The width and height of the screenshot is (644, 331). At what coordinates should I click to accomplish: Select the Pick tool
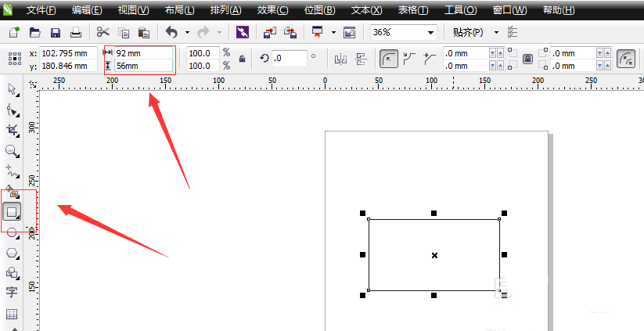pyautogui.click(x=13, y=89)
